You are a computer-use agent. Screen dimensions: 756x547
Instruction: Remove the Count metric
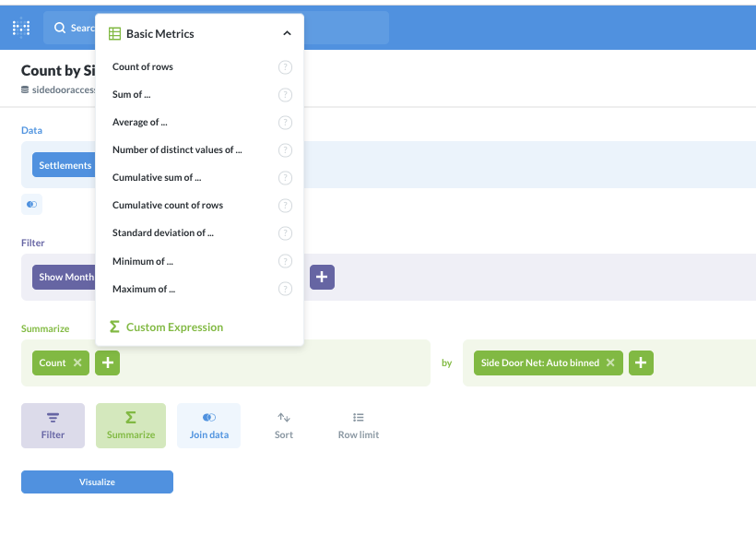[x=77, y=363]
